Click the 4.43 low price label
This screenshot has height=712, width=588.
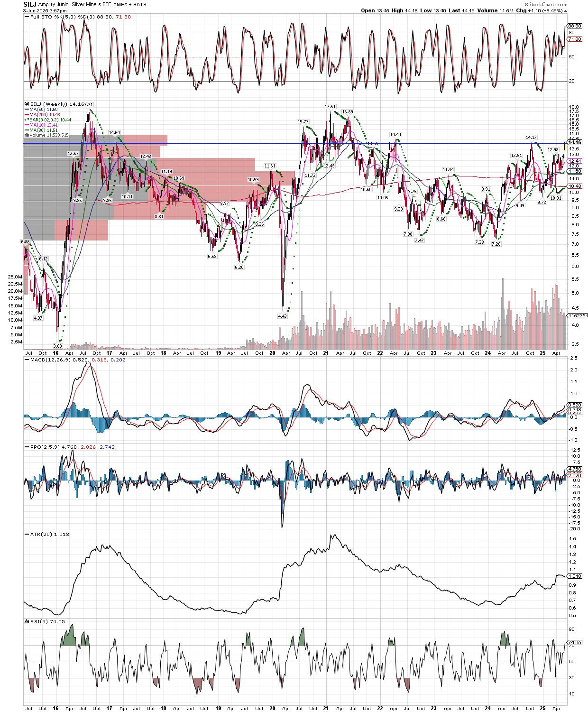point(282,316)
